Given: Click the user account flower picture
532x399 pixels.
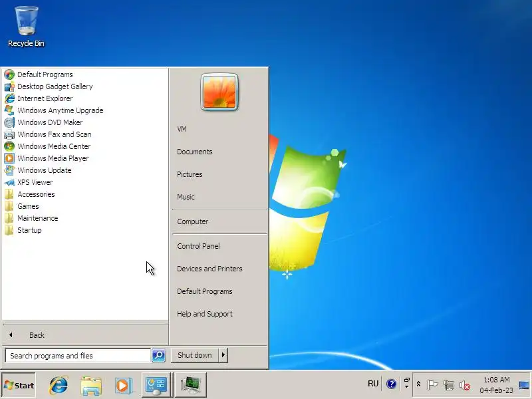Looking at the screenshot, I should pyautogui.click(x=219, y=92).
